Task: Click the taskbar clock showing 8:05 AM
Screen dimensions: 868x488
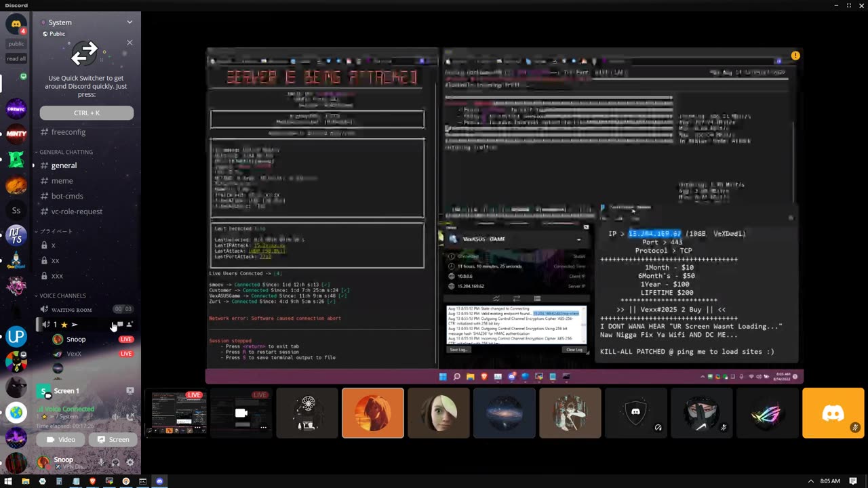Action: (830, 481)
